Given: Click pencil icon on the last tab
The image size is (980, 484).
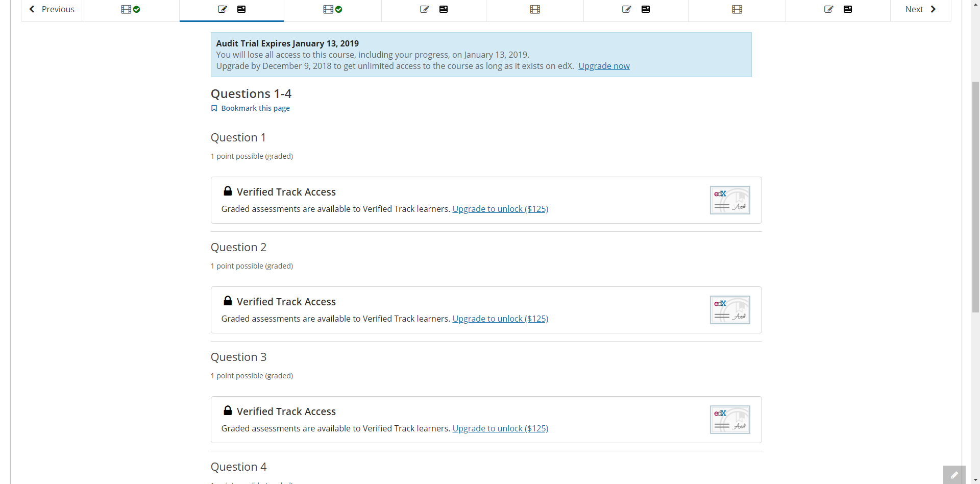Looking at the screenshot, I should tap(829, 9).
